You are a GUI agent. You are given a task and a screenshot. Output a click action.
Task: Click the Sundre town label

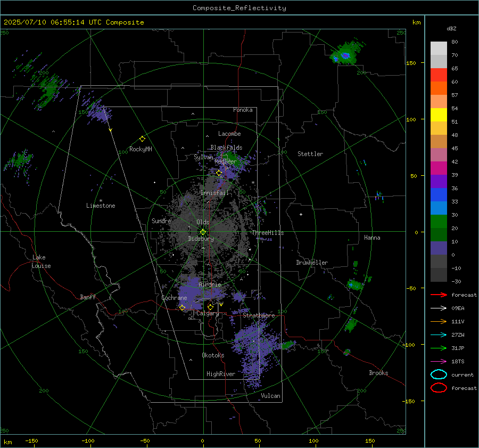pyautogui.click(x=161, y=221)
